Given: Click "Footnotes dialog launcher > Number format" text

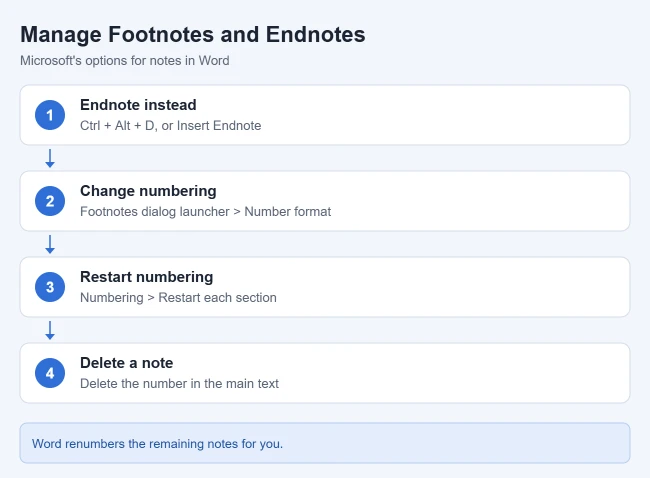Looking at the screenshot, I should tap(205, 211).
